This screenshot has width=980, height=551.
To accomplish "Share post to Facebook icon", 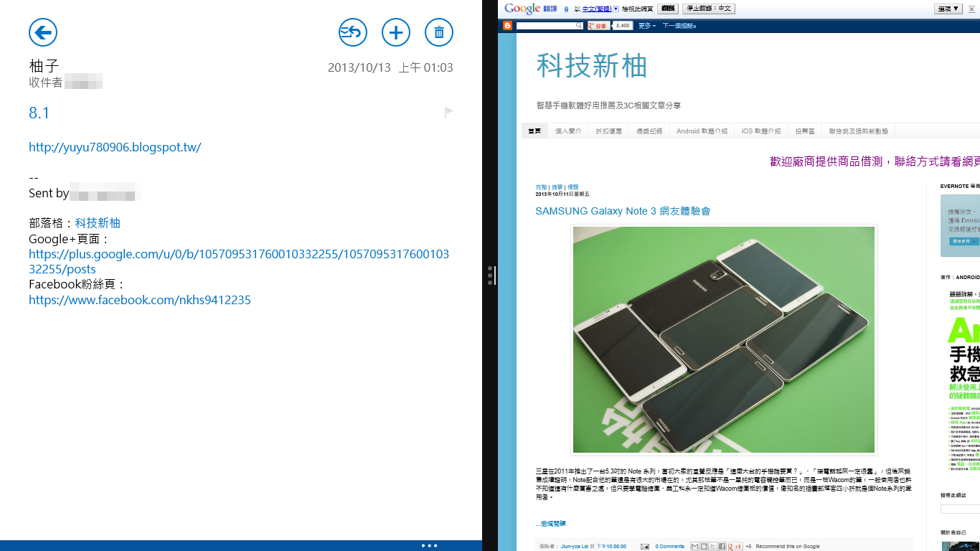I will [x=722, y=547].
